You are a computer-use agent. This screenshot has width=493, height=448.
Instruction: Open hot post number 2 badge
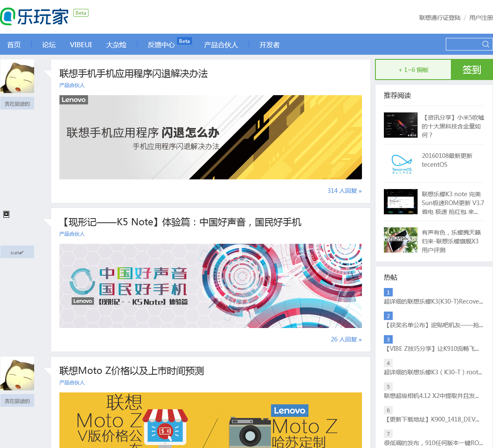coord(388,316)
